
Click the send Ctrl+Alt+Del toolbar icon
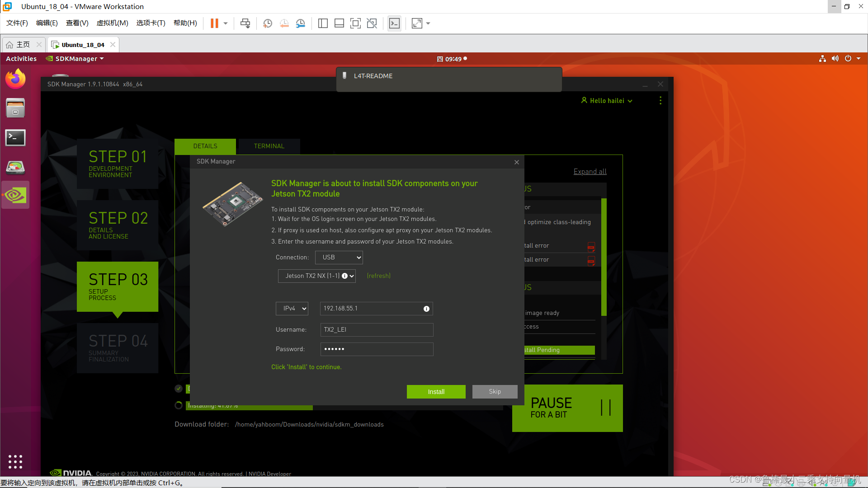click(x=245, y=23)
